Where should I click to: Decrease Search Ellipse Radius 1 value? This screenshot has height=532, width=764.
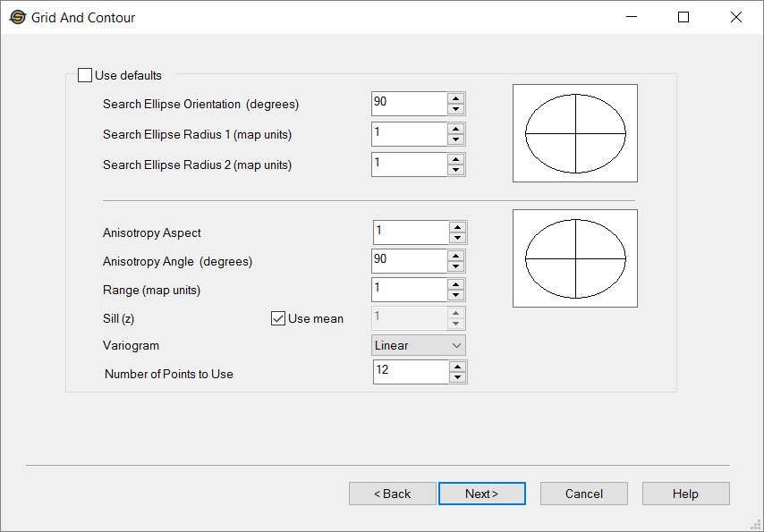455,139
